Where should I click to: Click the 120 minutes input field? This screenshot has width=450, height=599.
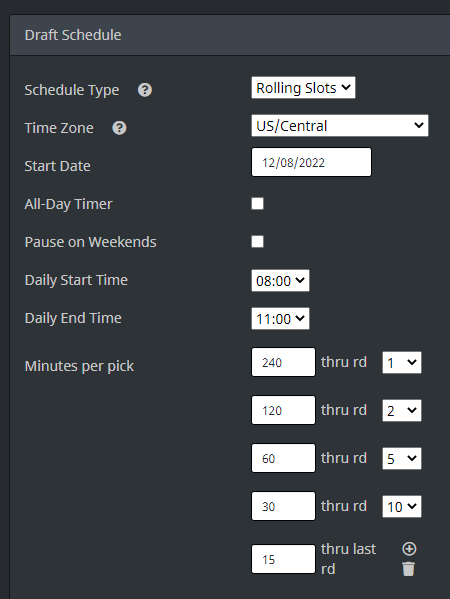[283, 410]
